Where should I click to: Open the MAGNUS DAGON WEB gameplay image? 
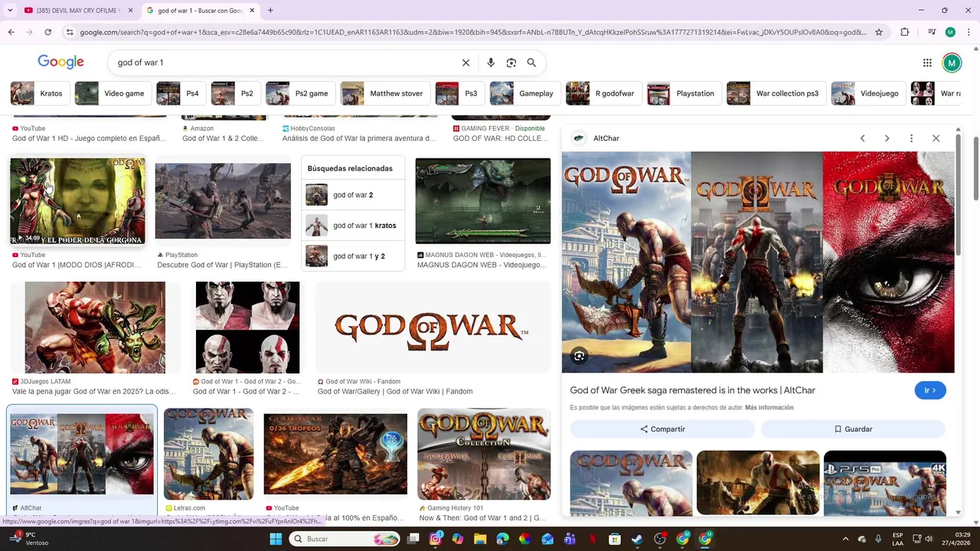click(483, 201)
